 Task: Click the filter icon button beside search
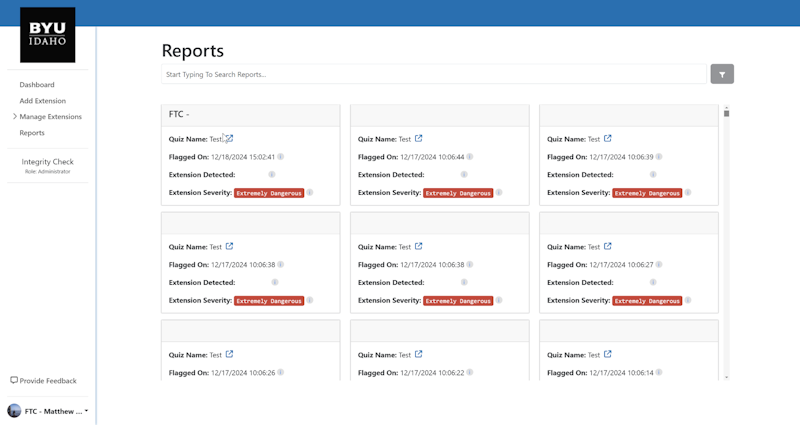tap(722, 74)
